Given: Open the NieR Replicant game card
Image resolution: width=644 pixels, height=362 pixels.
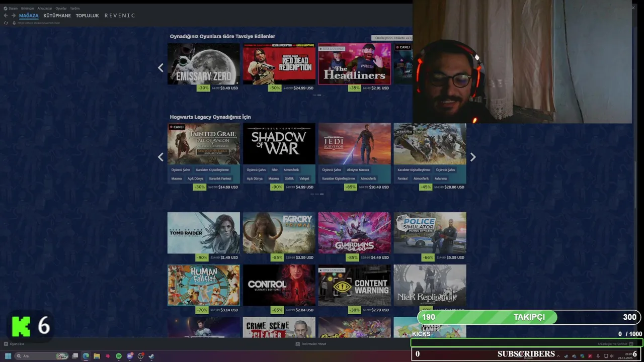Looking at the screenshot, I should click(430, 285).
